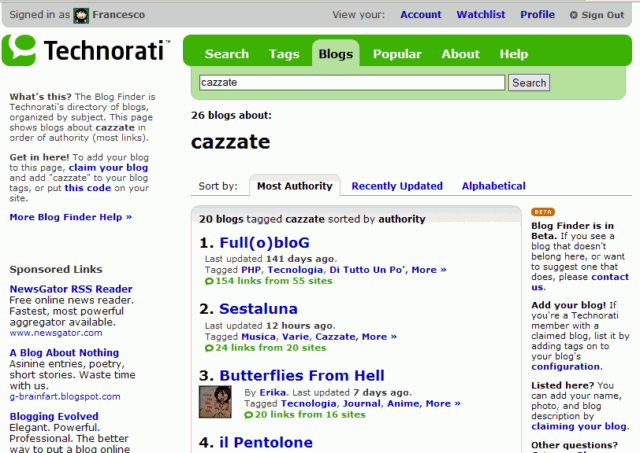The width and height of the screenshot is (640, 453).
Task: Open 154 links from 55 sites
Action: click(x=274, y=281)
